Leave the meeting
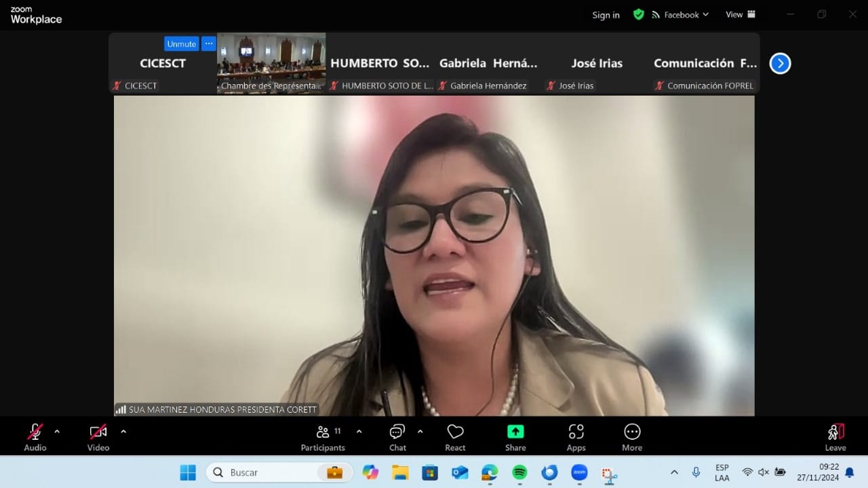 pyautogui.click(x=835, y=437)
